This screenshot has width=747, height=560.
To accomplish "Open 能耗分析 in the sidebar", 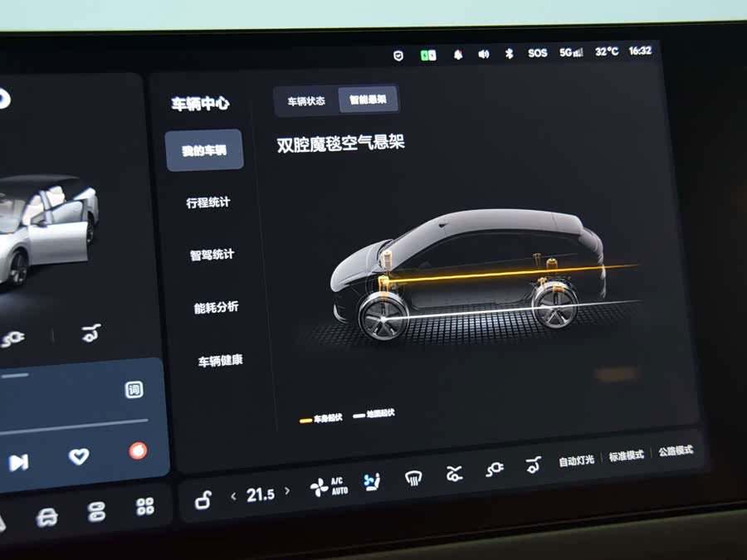I will (x=217, y=308).
